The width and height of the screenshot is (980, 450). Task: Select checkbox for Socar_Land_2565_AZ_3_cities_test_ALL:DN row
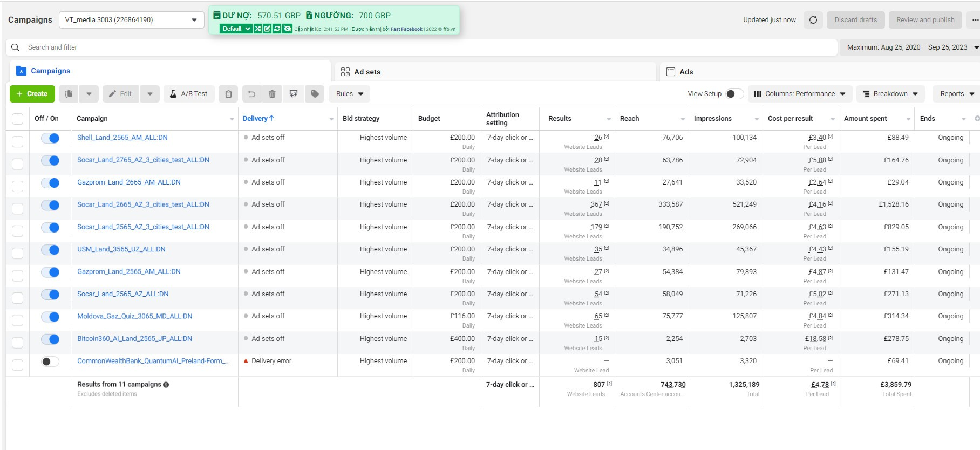click(18, 231)
